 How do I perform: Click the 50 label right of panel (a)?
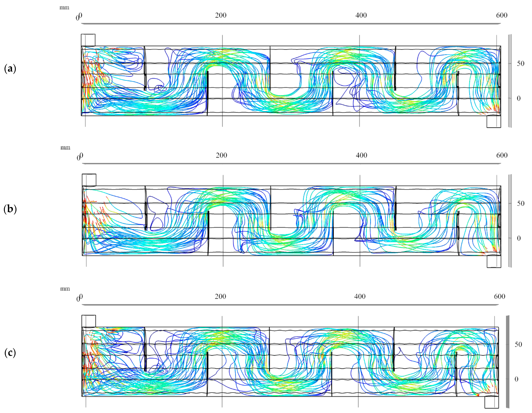(521, 64)
